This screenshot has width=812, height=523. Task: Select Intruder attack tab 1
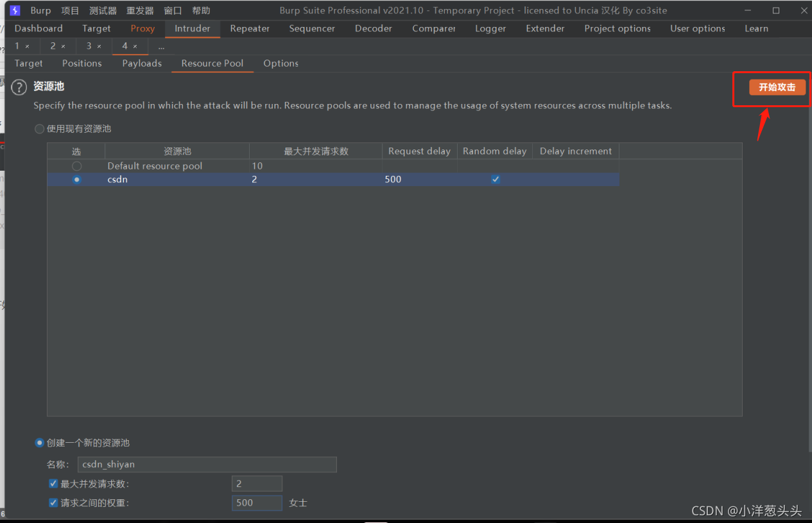click(17, 46)
